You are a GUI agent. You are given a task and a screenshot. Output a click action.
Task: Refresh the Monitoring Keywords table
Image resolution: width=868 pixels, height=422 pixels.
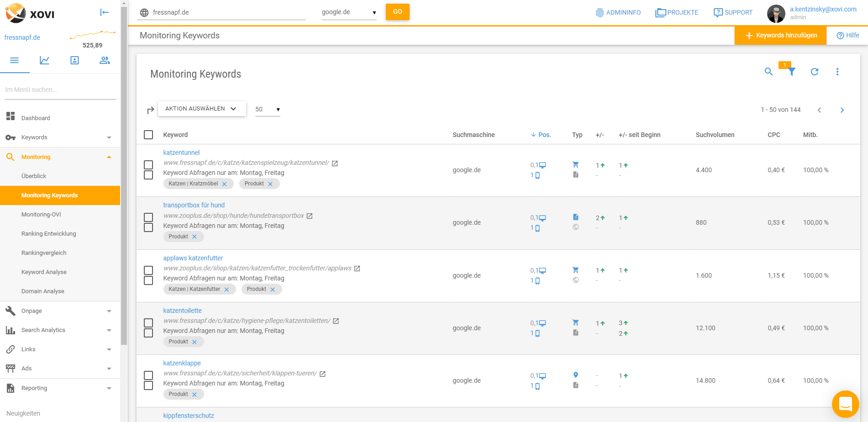pyautogui.click(x=815, y=72)
